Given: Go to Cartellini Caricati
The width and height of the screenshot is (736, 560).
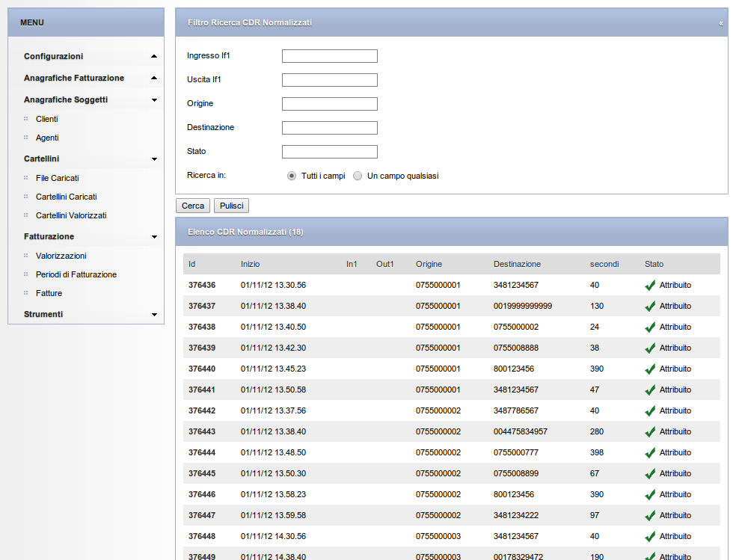Looking at the screenshot, I should (66, 197).
